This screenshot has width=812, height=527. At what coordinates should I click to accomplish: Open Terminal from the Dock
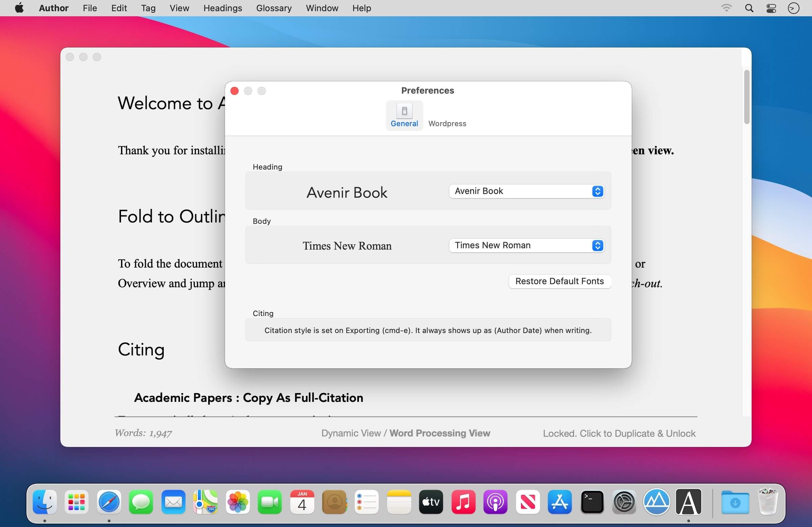592,502
